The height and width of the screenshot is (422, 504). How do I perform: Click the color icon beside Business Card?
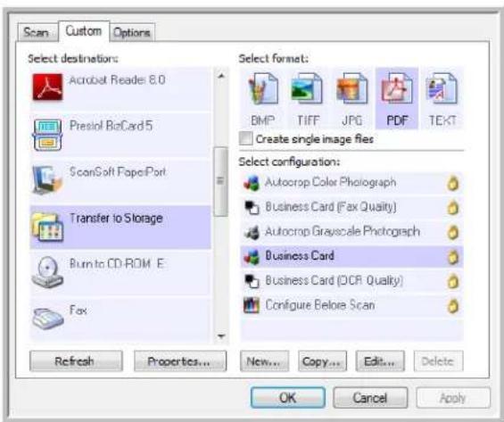252,257
